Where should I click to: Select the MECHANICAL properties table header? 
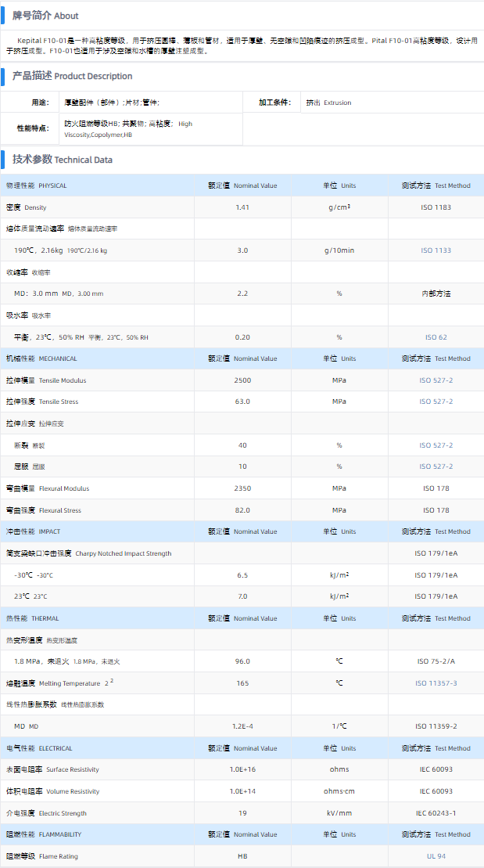[41, 358]
